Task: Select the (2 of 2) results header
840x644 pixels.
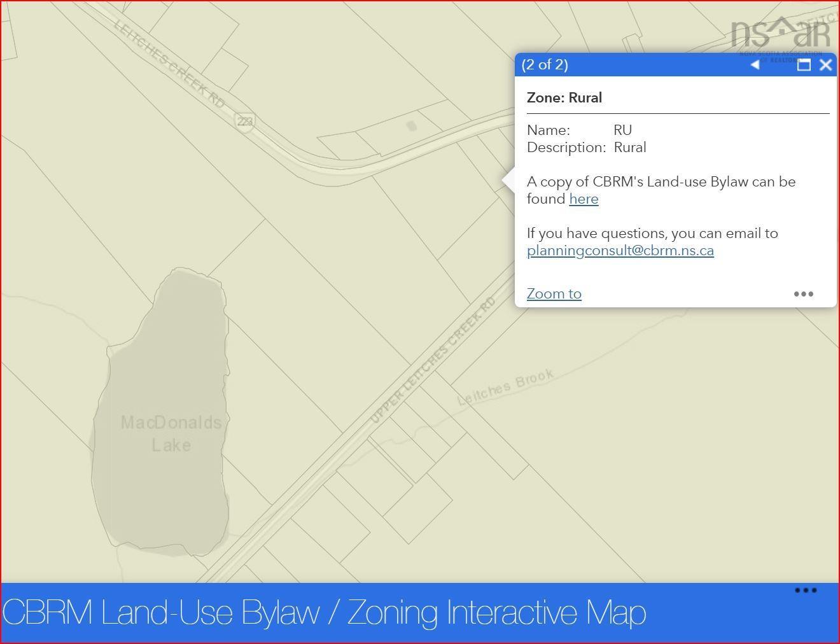Action: [545, 64]
